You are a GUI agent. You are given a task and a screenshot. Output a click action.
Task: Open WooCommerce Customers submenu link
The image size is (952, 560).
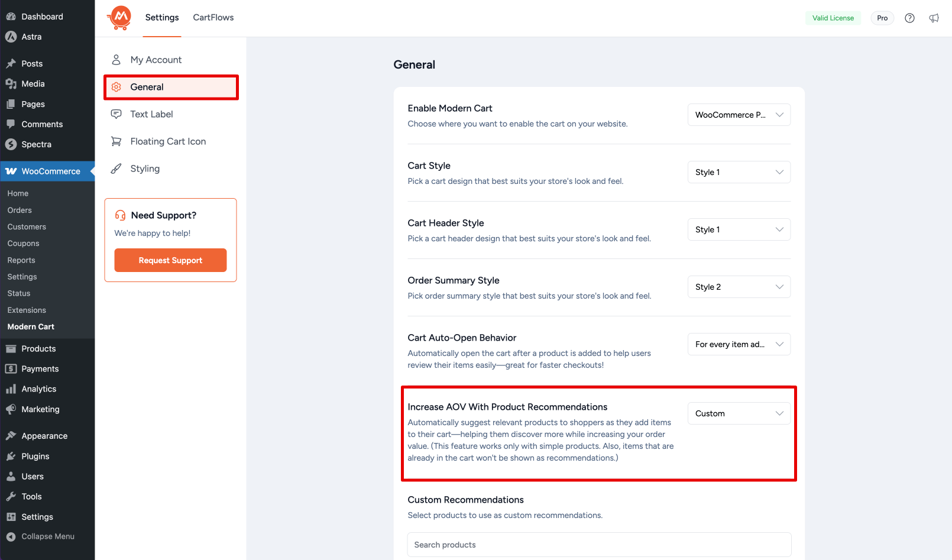(27, 226)
